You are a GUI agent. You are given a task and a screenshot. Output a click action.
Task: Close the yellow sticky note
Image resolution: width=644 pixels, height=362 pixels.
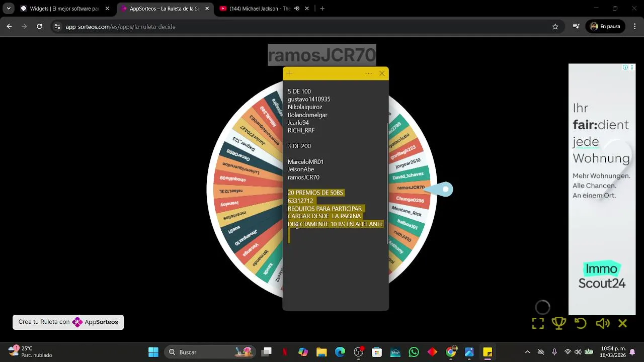[382, 73]
